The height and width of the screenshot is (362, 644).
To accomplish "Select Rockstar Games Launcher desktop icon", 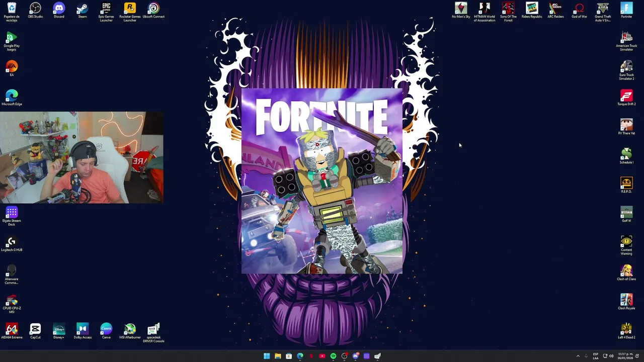I will (130, 12).
